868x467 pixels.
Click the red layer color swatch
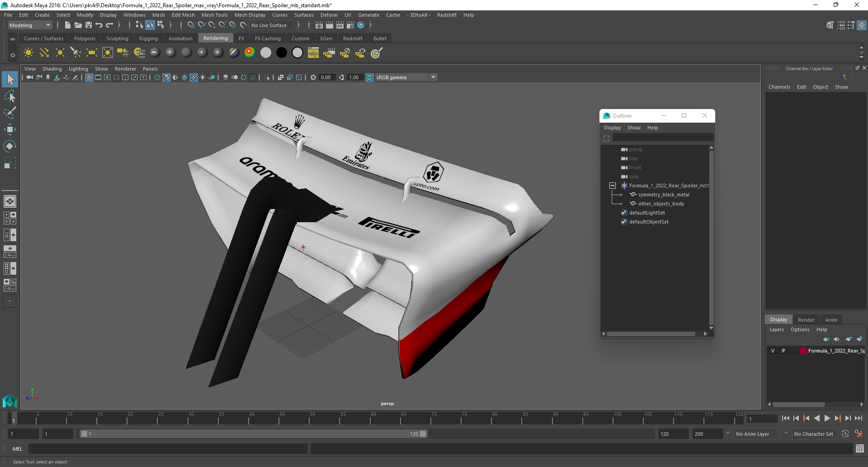(803, 351)
